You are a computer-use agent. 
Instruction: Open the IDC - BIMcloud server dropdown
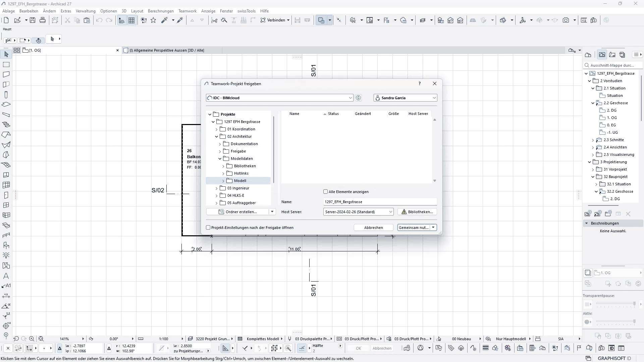tap(350, 98)
